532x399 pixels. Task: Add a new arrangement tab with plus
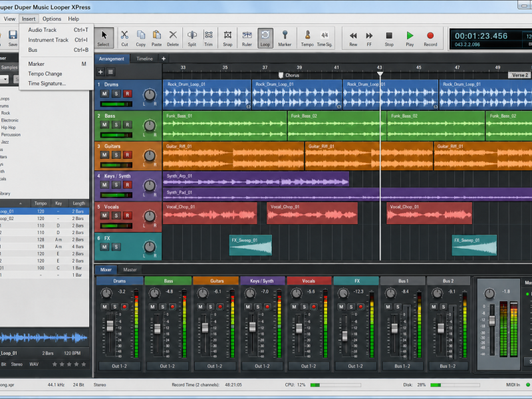click(x=164, y=59)
